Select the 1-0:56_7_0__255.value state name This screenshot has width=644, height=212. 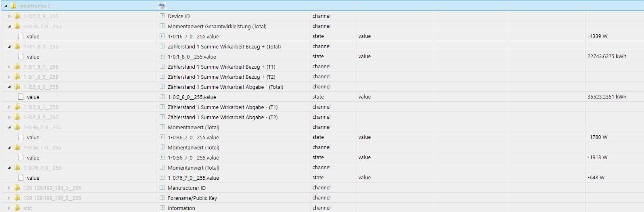pyautogui.click(x=193, y=157)
